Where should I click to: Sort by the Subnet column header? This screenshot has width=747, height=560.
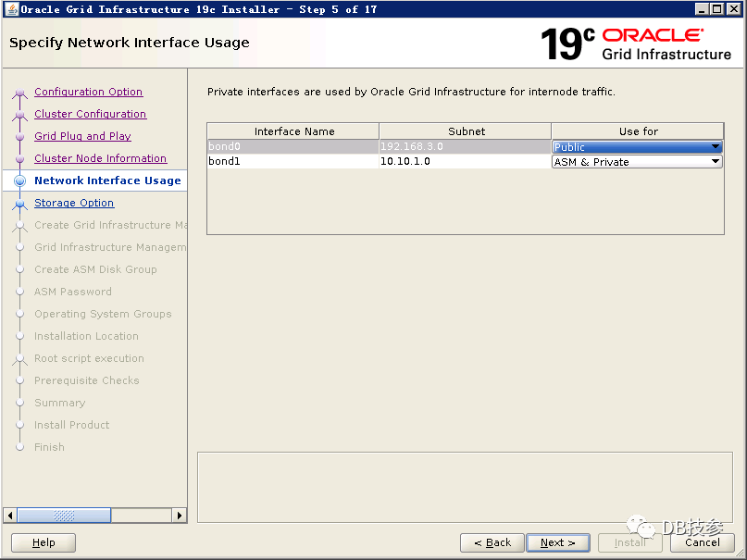tap(466, 131)
